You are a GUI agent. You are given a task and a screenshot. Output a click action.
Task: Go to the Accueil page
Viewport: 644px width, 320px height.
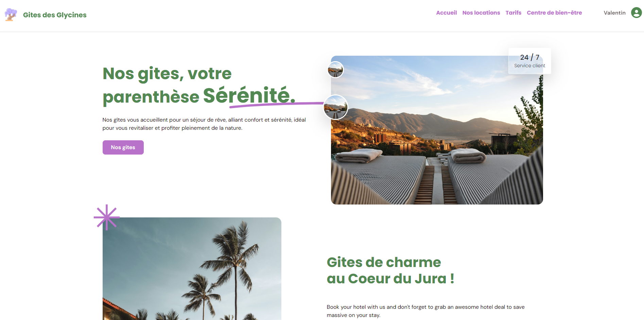[446, 13]
